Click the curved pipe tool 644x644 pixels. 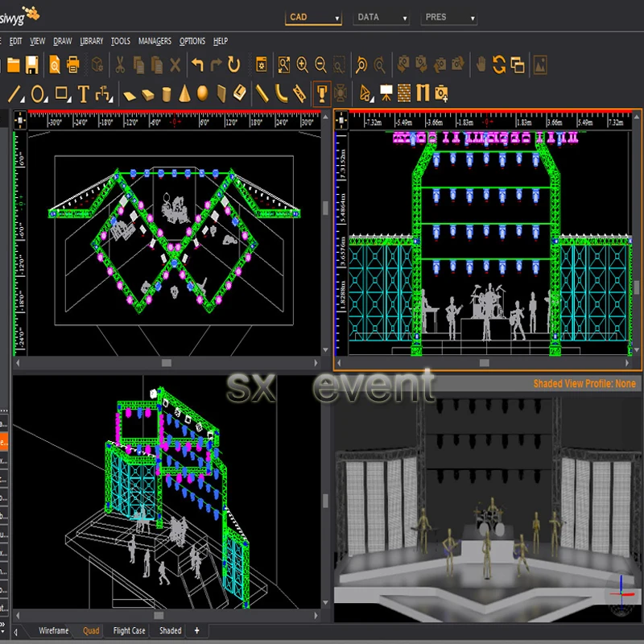coord(281,94)
